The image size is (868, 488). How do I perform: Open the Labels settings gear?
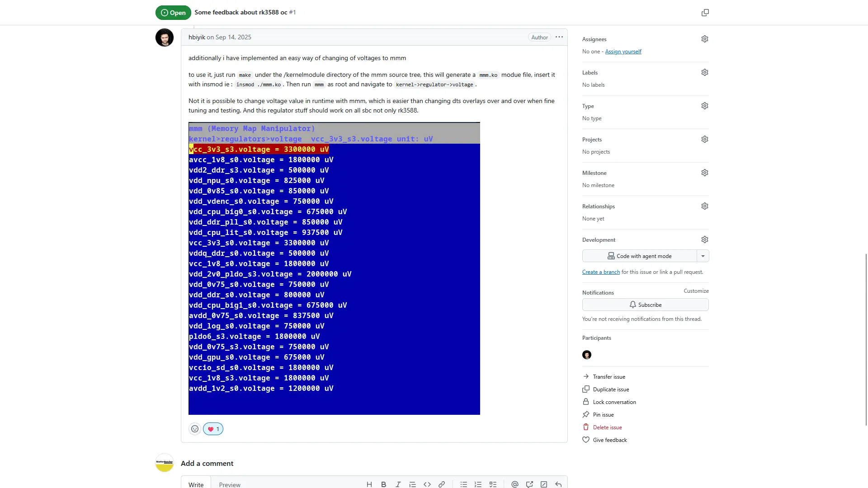click(x=704, y=73)
